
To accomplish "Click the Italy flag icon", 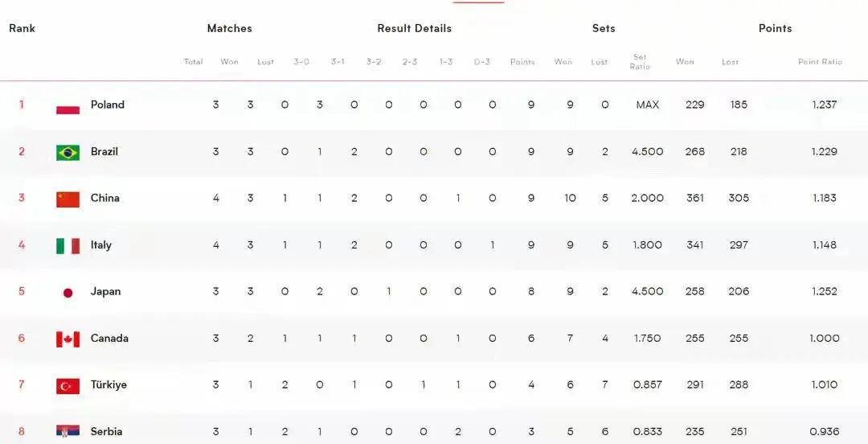I will point(68,245).
